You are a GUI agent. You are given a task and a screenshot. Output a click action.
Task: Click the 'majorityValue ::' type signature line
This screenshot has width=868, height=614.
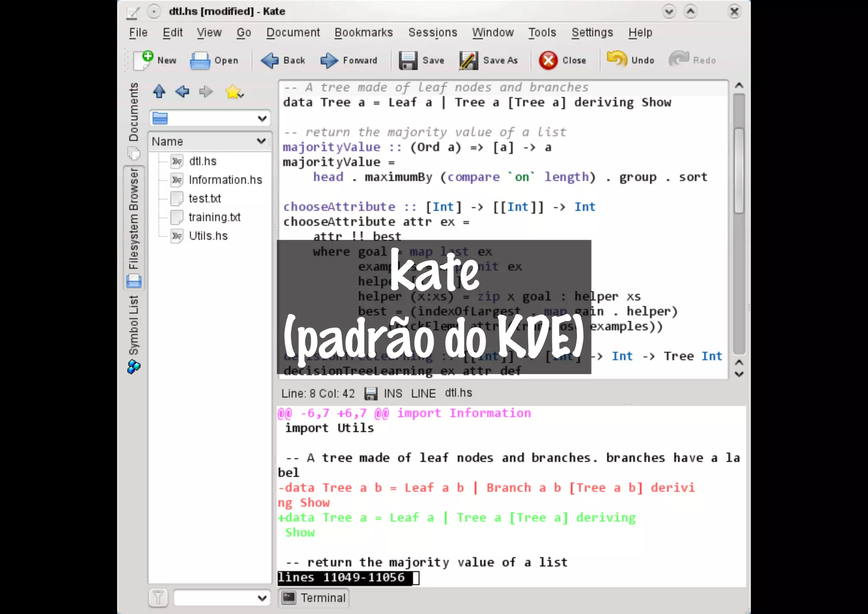pyautogui.click(x=417, y=148)
